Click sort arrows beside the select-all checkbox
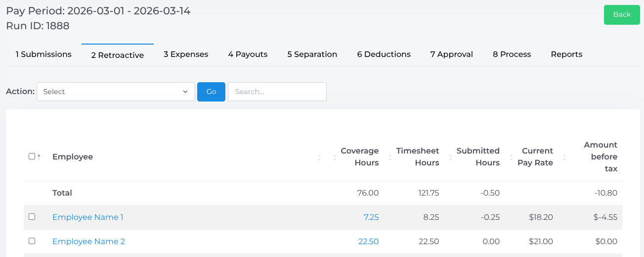Screen dimensions: 644x257 [39, 157]
